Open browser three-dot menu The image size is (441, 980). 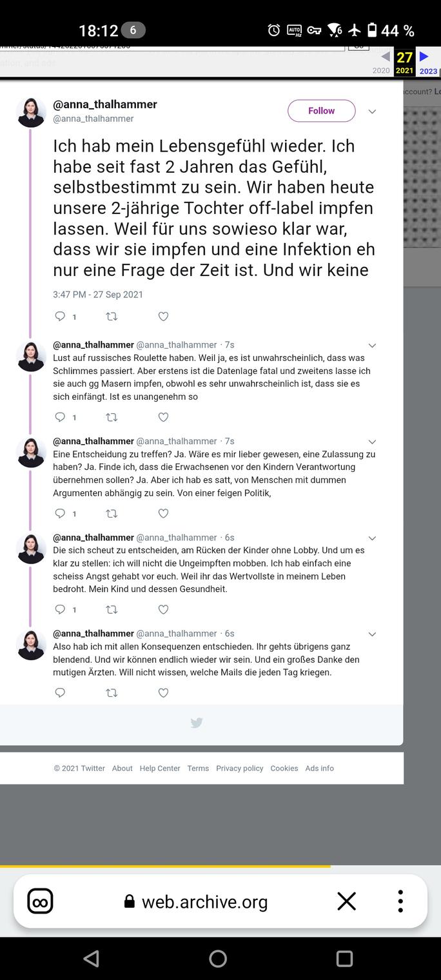pyautogui.click(x=400, y=901)
